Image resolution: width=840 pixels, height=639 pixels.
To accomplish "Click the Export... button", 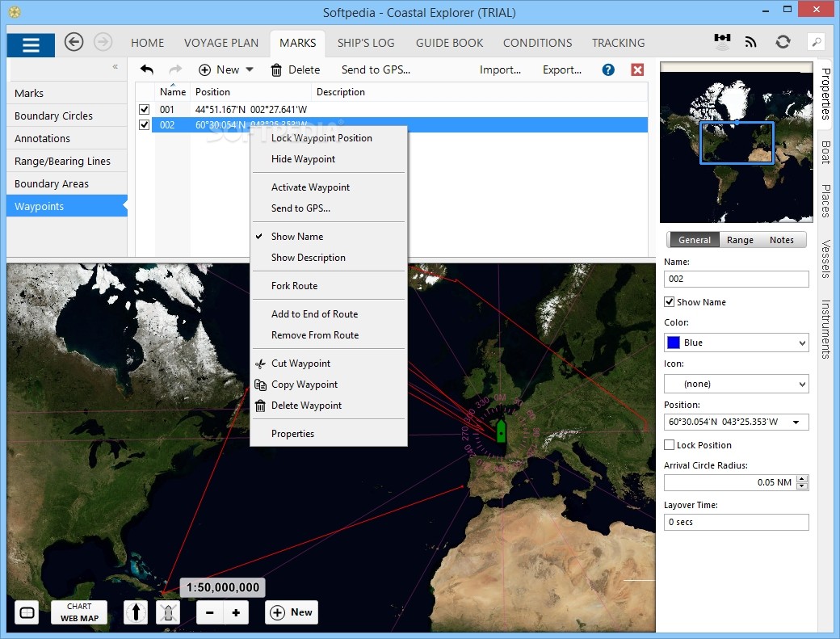I will coord(562,69).
